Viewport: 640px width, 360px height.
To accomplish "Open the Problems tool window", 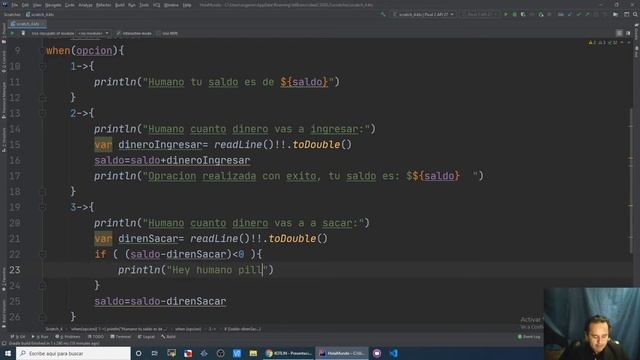I will pos(68,337).
